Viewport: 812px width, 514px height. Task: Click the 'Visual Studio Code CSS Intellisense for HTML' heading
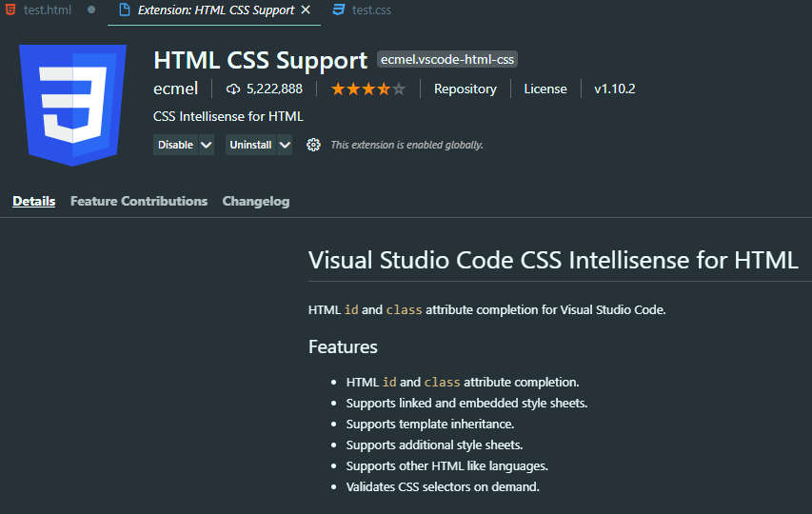tap(553, 260)
